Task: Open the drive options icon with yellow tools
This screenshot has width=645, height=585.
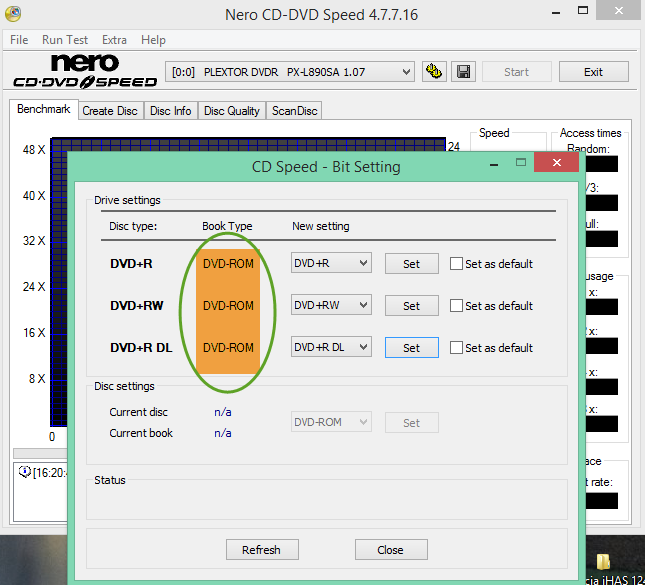Action: (x=434, y=72)
